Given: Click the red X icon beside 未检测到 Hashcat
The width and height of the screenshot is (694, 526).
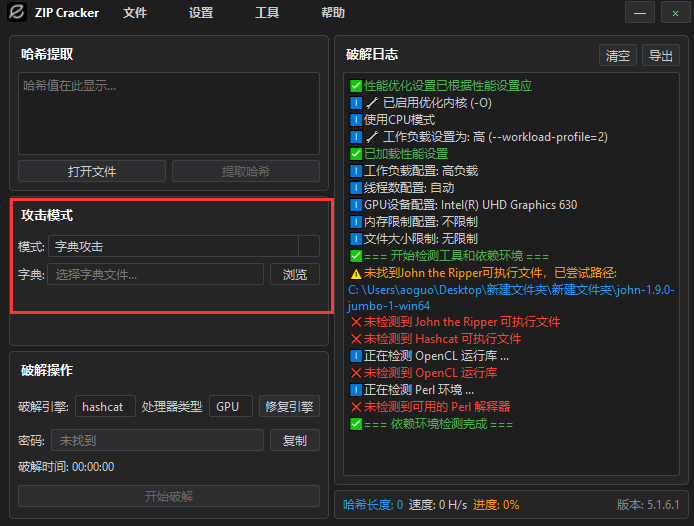Looking at the screenshot, I should 356,339.
